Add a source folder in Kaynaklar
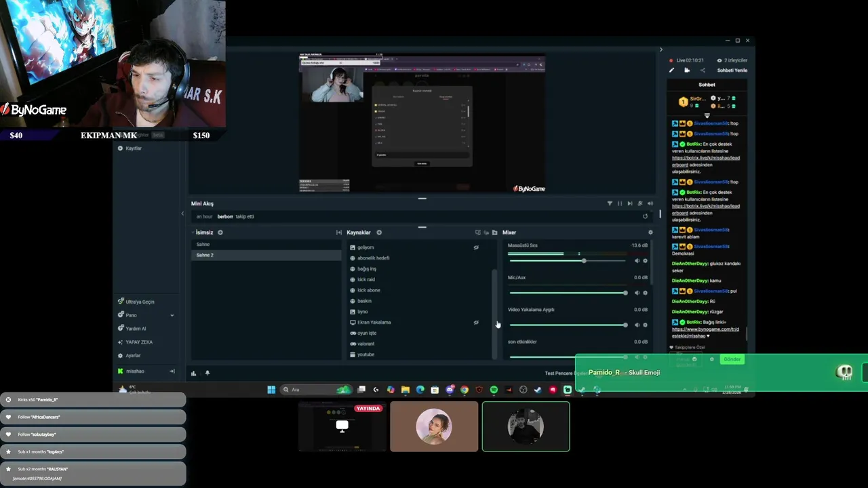Viewport: 868px width, 488px height. tap(494, 232)
